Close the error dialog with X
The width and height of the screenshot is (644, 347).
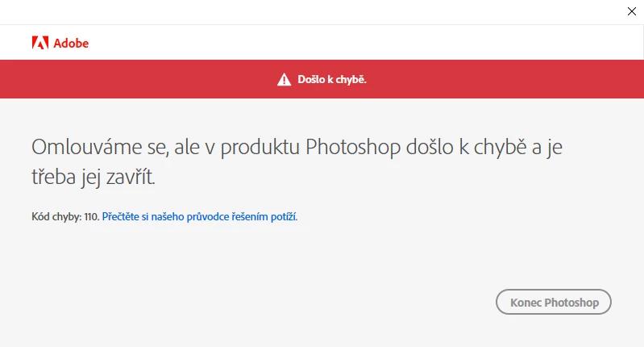(632, 11)
